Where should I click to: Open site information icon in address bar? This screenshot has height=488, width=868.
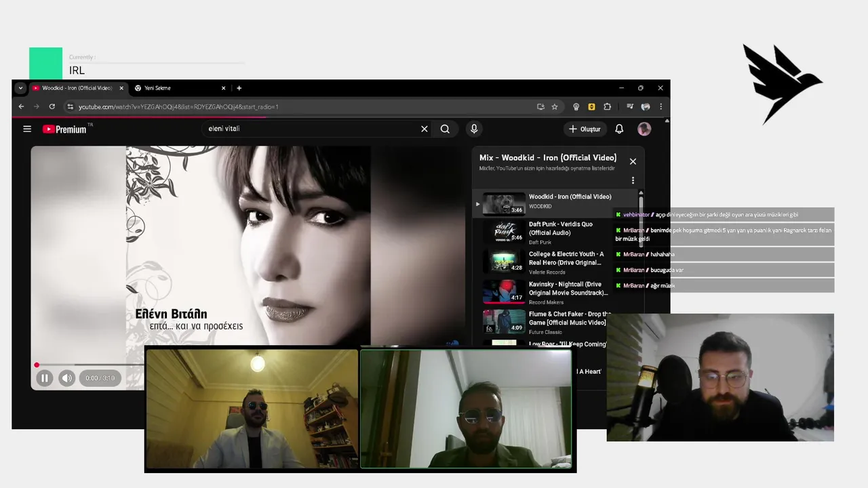click(x=70, y=106)
